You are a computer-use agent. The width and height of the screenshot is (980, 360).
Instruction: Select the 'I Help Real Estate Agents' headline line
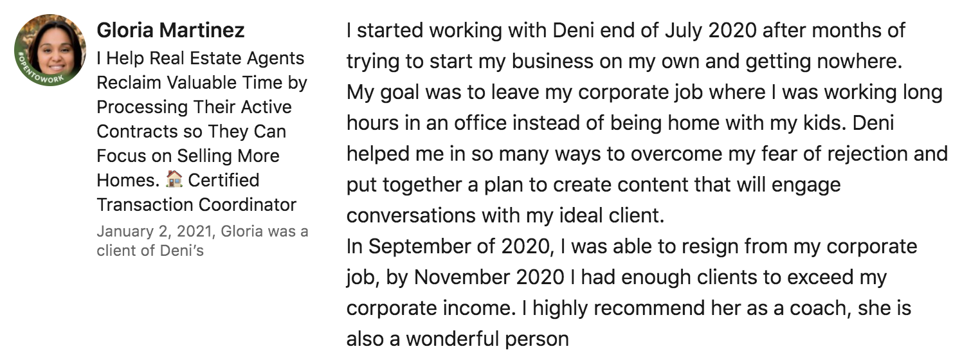coord(201,59)
